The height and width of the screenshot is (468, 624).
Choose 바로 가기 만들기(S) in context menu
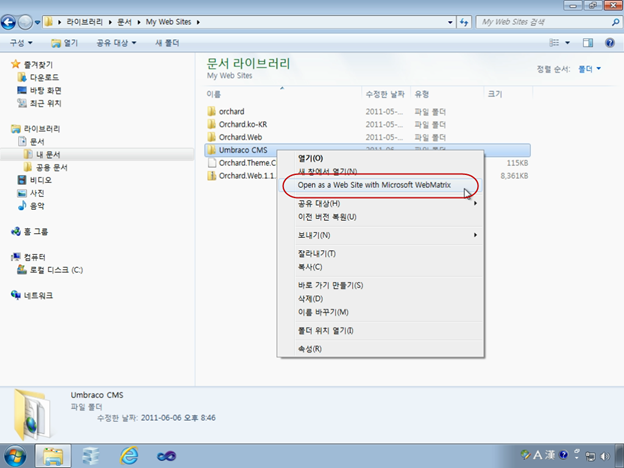381,285
